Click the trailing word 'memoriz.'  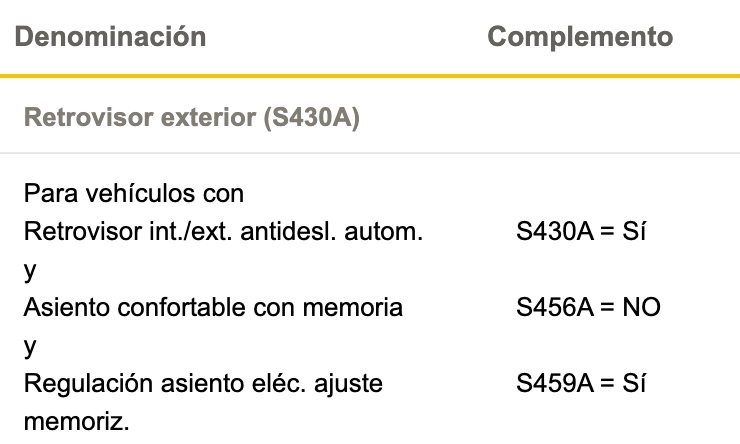pyautogui.click(x=76, y=421)
